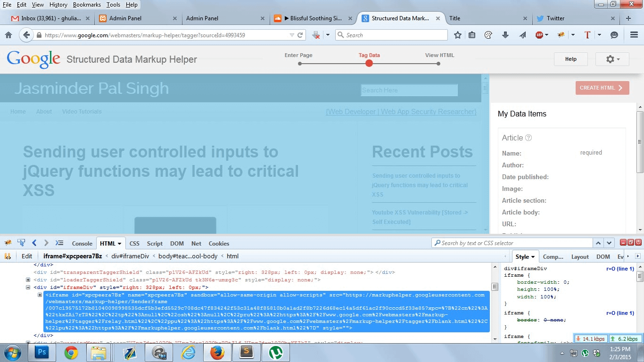Click the Windows Start button
Image resolution: width=644 pixels, height=362 pixels.
[x=13, y=352]
